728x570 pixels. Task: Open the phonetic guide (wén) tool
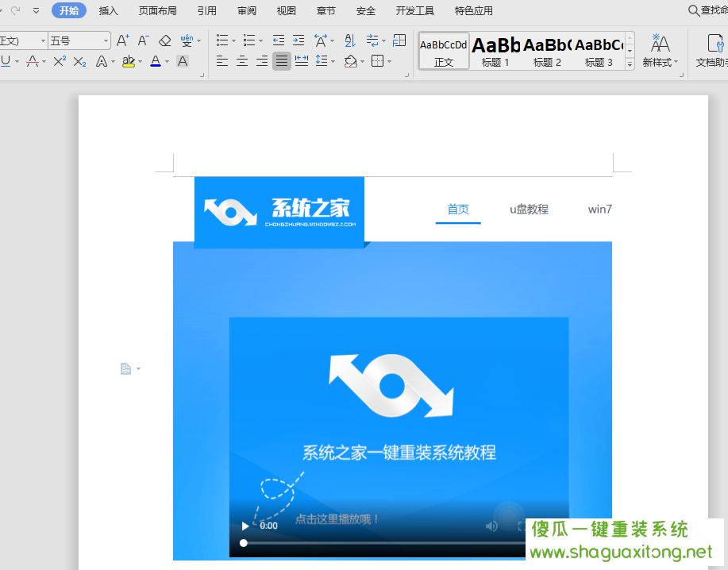coord(187,40)
